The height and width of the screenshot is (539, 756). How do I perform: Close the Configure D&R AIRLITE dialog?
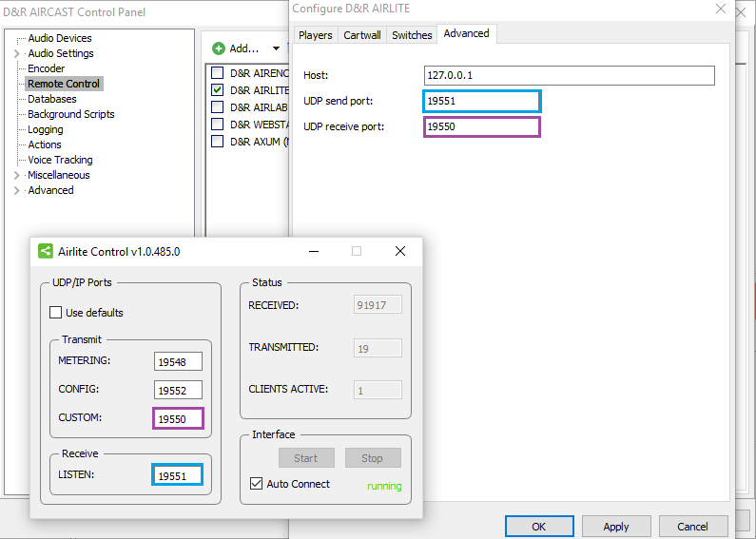(x=718, y=9)
